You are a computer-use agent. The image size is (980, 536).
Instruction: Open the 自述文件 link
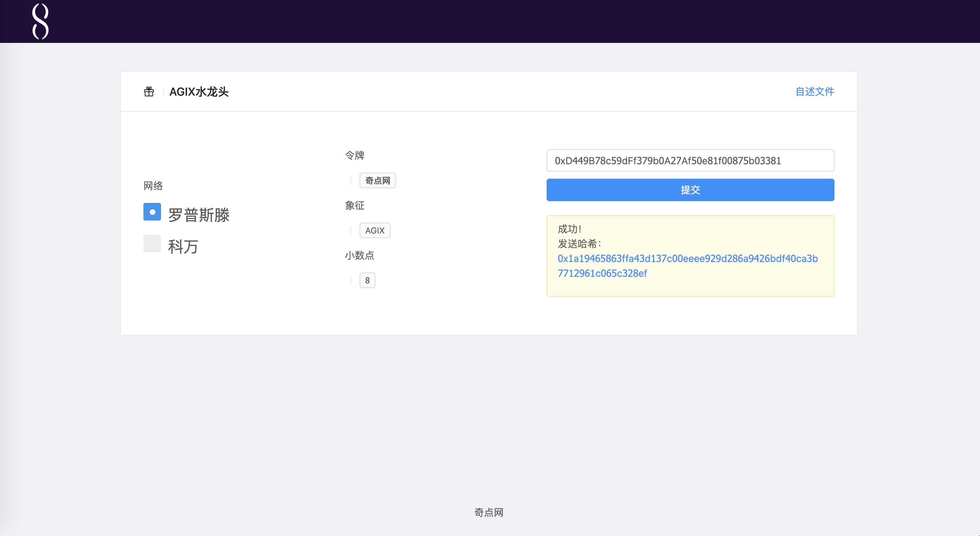point(814,91)
